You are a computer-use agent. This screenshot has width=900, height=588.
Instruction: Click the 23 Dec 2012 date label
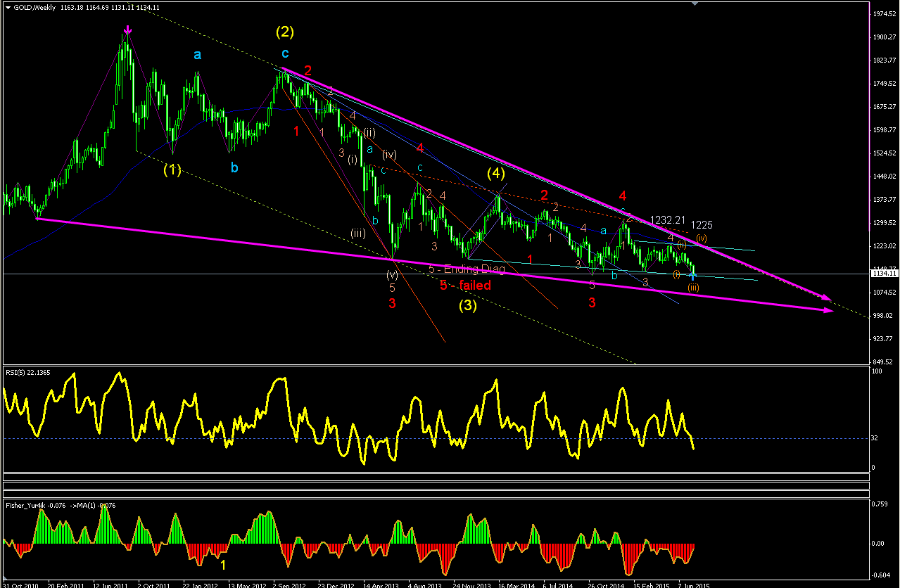pos(334,584)
